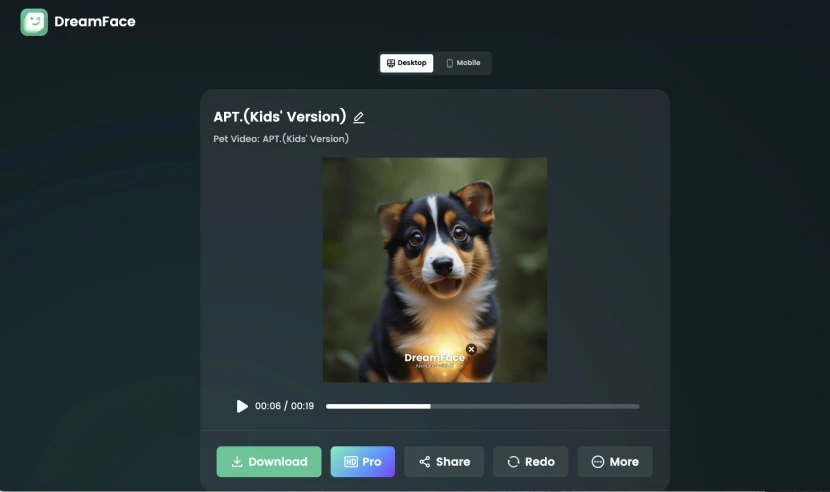Click the DreamFace logo icon
The width and height of the screenshot is (830, 492).
pos(34,22)
